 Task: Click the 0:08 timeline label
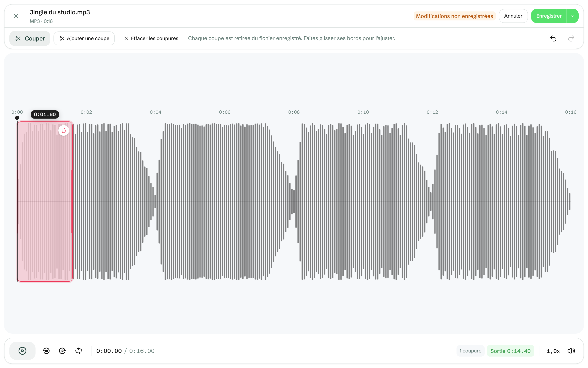pos(294,112)
